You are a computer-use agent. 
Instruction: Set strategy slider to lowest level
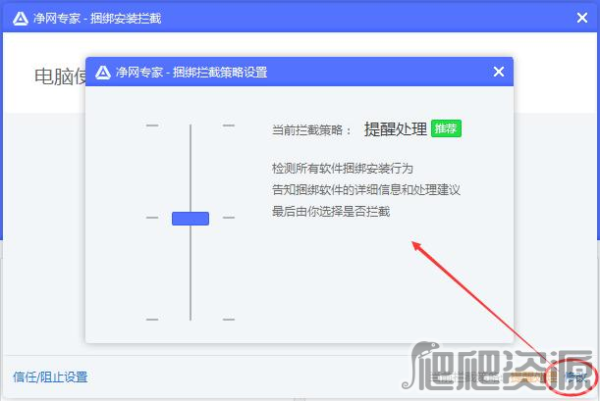190,319
